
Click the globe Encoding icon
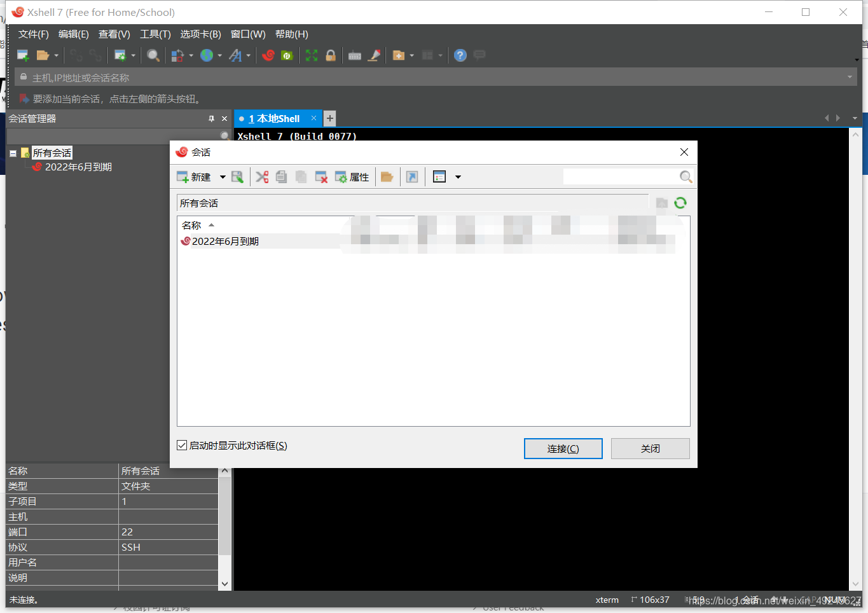(x=207, y=55)
